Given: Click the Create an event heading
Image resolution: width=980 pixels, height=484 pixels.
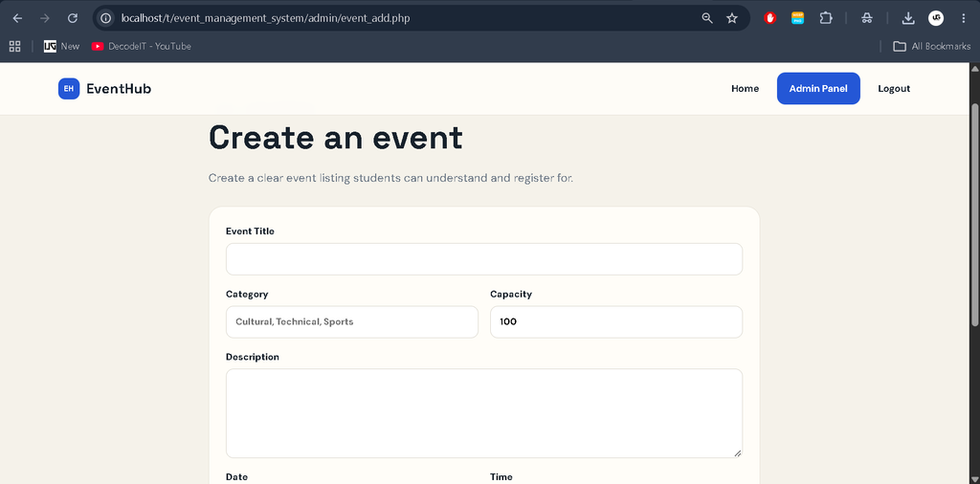Looking at the screenshot, I should pos(336,138).
